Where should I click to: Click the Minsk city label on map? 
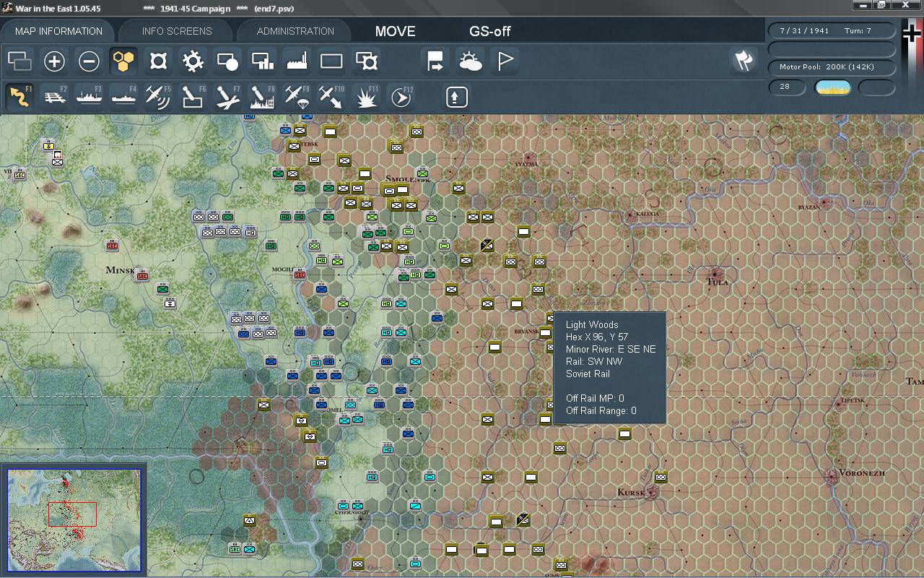tap(120, 270)
